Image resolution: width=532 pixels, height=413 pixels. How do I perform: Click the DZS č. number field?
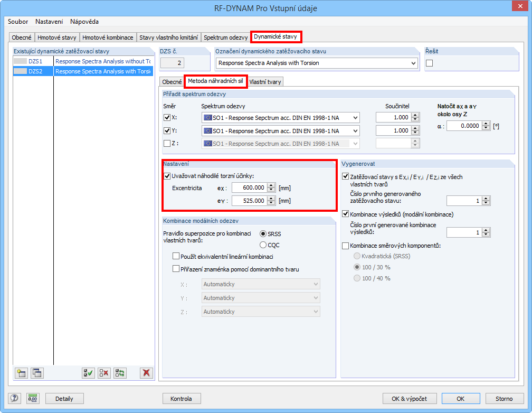tap(173, 63)
